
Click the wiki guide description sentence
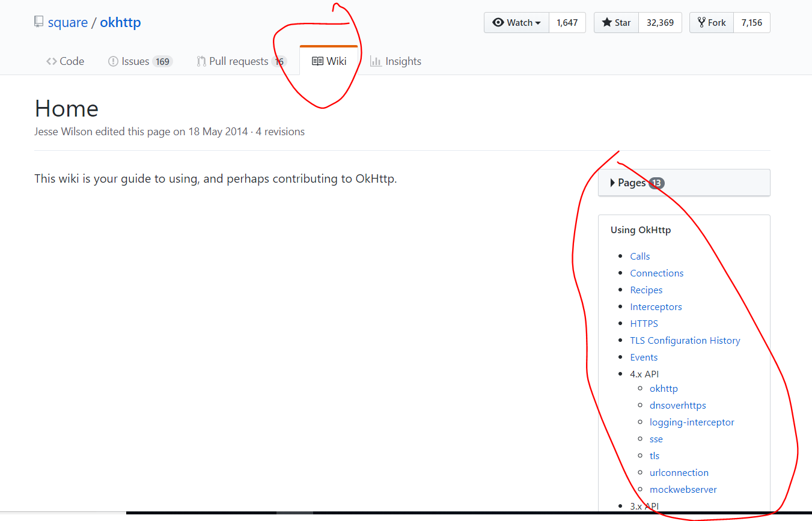(x=216, y=178)
